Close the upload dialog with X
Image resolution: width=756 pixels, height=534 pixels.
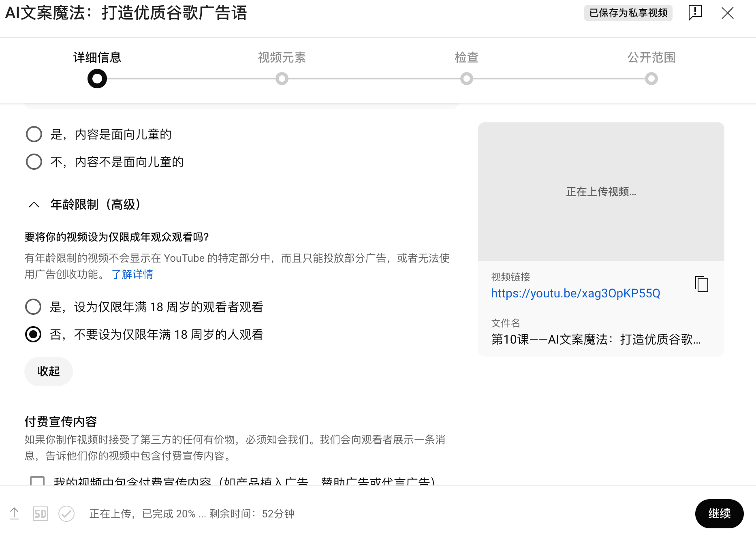click(727, 13)
